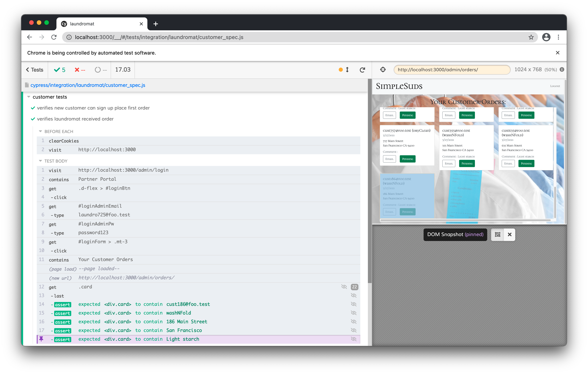This screenshot has width=588, height=374.
Task: Click the eye-slash icon on the Light starch assert
Action: coord(354,339)
